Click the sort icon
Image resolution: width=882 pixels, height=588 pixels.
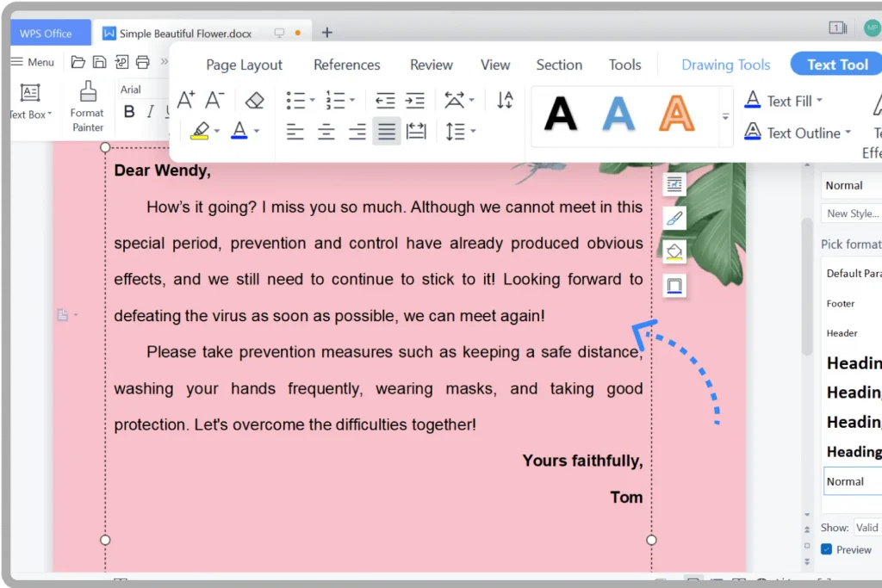point(505,101)
